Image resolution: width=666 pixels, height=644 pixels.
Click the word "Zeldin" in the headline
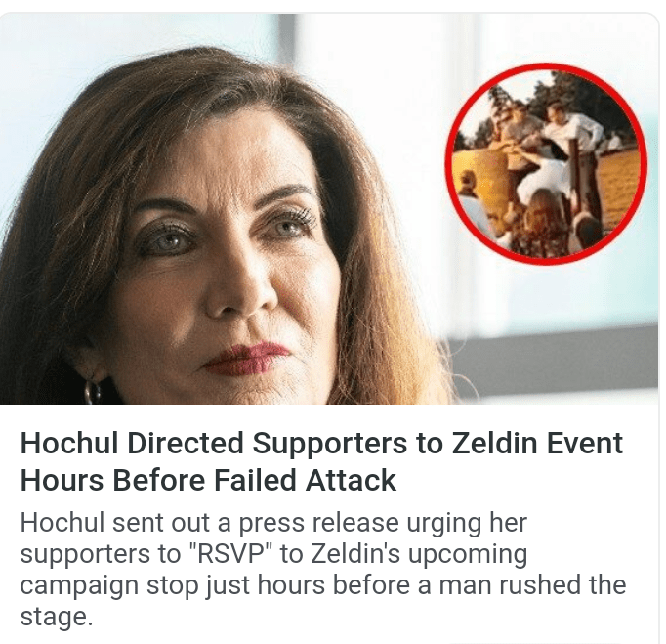[x=494, y=443]
